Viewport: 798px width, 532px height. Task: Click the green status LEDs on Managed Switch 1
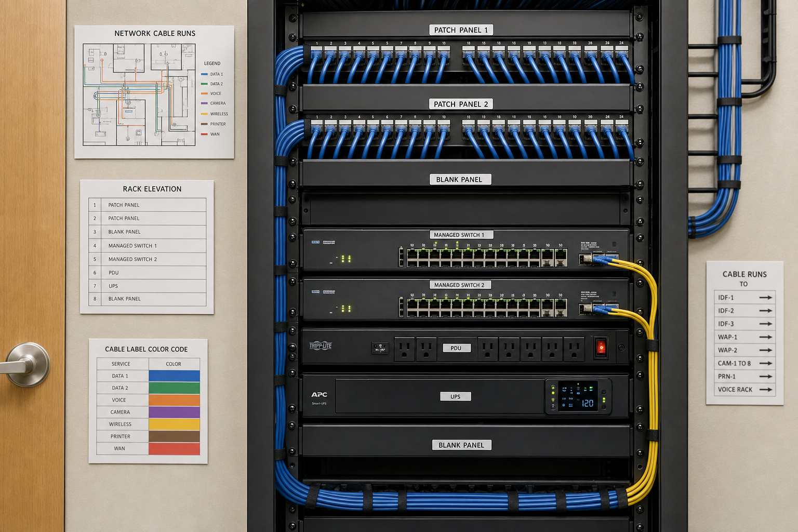(x=345, y=258)
